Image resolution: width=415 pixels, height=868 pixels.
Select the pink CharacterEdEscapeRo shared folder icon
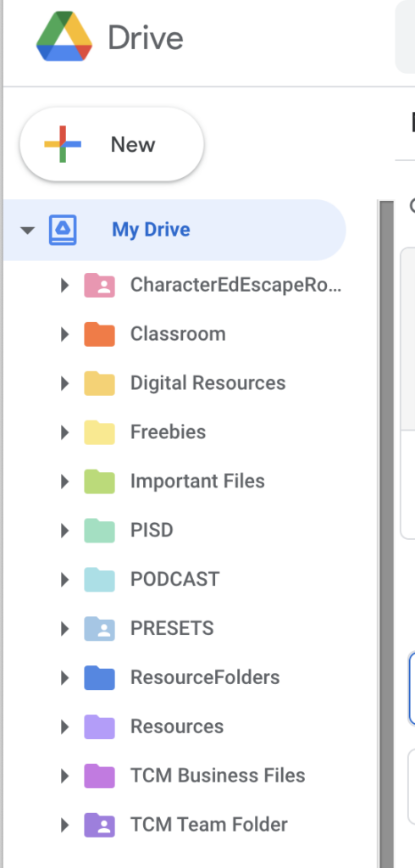[x=100, y=285]
